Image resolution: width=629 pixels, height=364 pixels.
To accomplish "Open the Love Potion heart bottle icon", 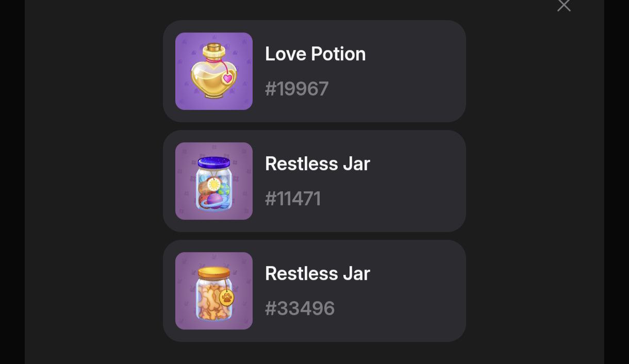I will pos(214,71).
